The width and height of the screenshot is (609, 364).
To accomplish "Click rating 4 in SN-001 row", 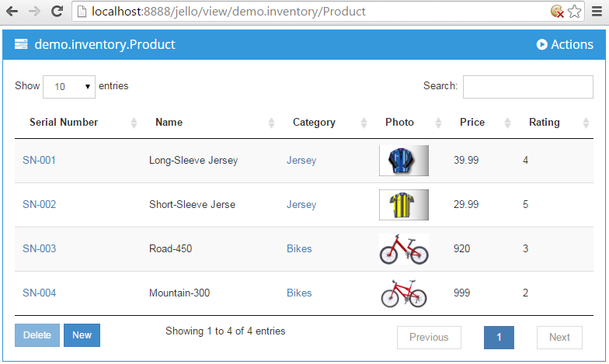I will (x=525, y=160).
